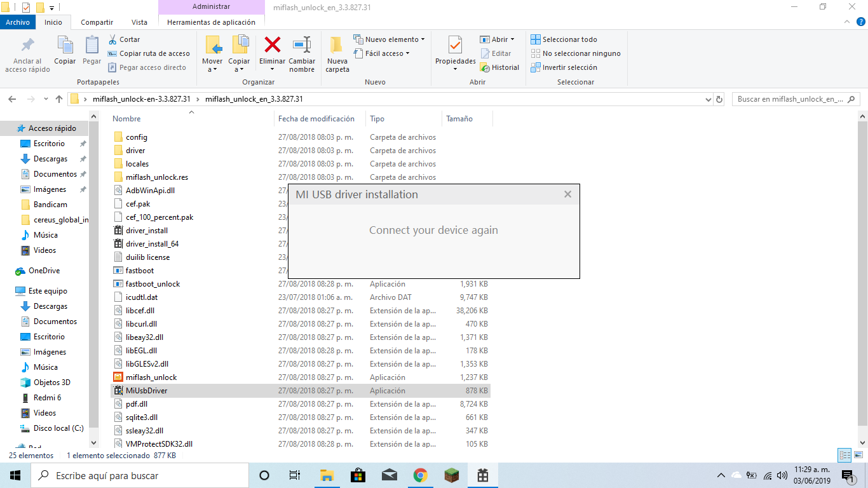Close MI USB driver installation dialog
Image resolution: width=868 pixels, height=488 pixels.
click(x=567, y=194)
